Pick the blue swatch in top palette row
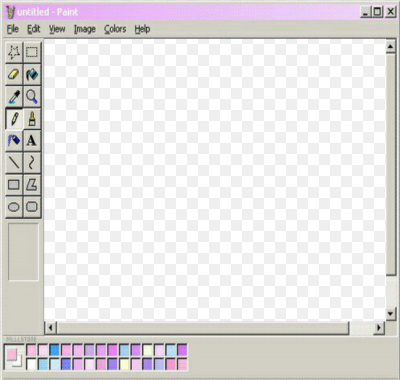Viewport: 400px width, 380px height. [55, 350]
